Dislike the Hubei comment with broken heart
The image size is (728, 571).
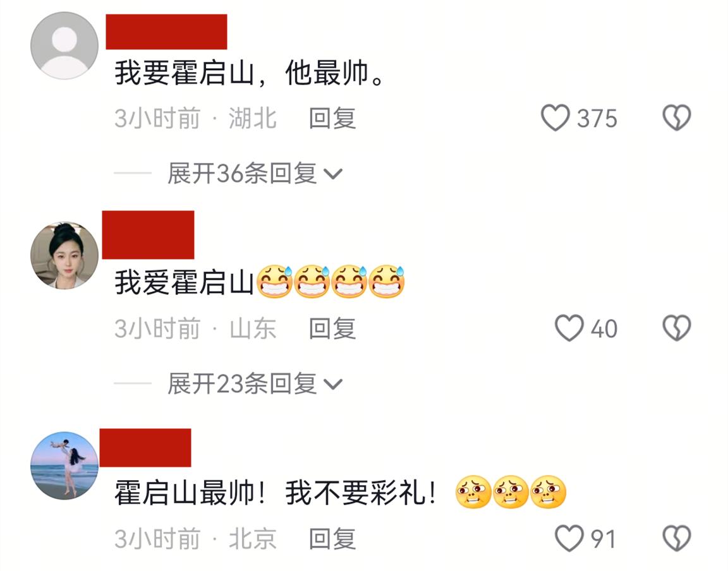click(x=676, y=117)
